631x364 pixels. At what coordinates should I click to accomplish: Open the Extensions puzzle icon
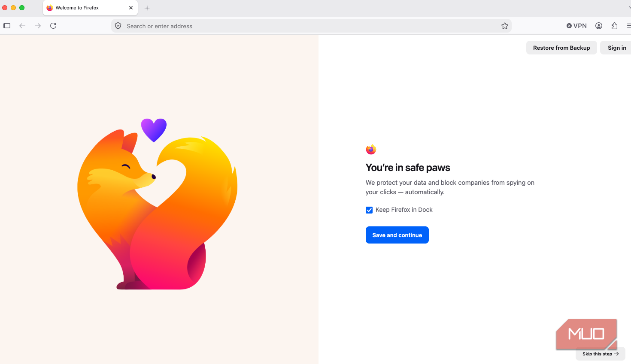click(614, 26)
